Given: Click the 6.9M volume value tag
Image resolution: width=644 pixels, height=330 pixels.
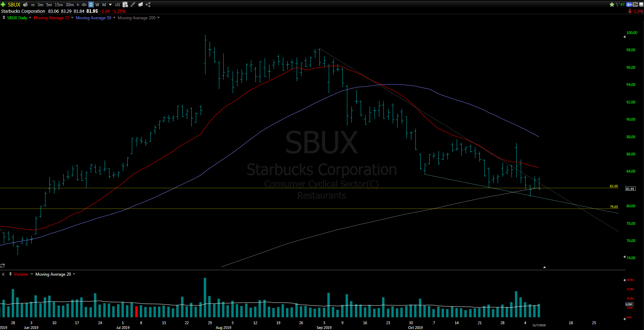Looking at the screenshot, I should 629,304.
